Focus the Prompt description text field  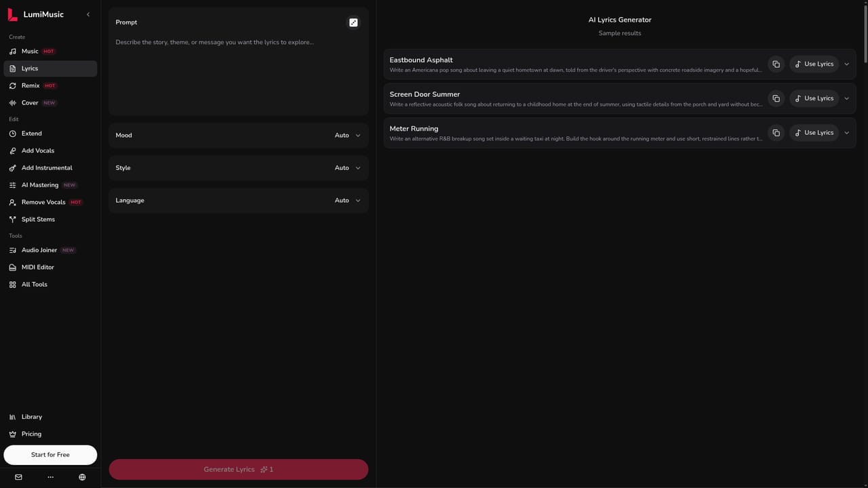239,75
